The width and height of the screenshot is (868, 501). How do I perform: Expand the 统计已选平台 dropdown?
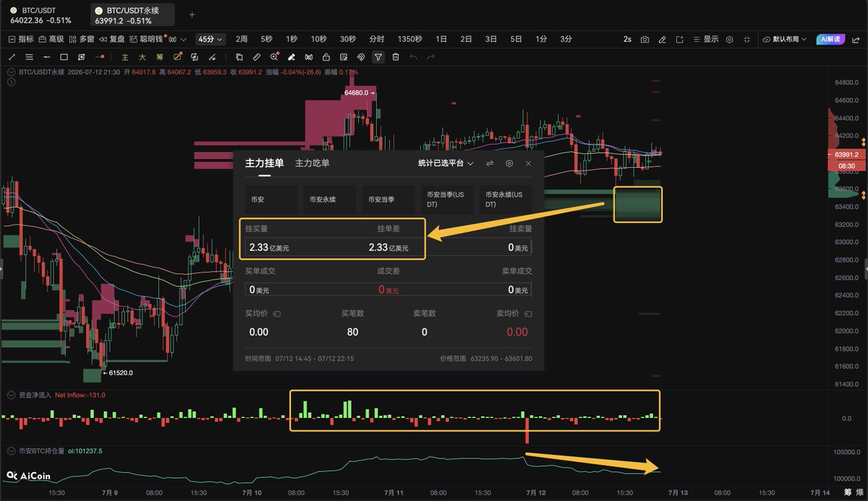click(446, 163)
